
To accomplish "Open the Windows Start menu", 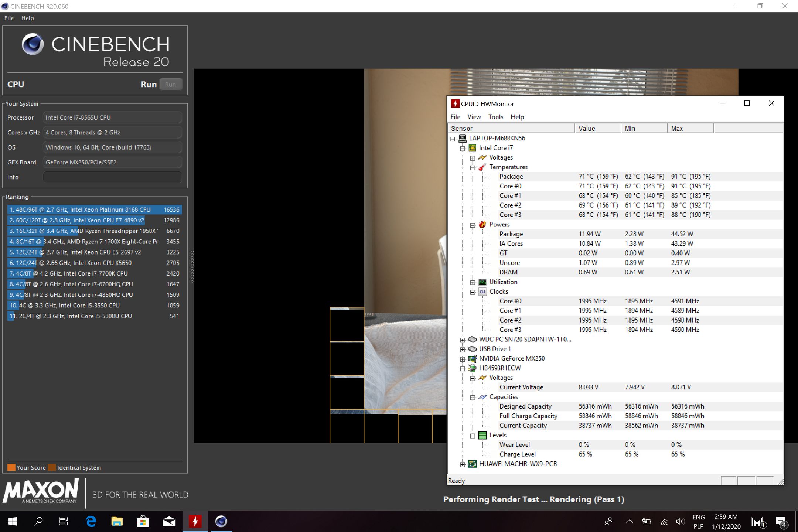I will coord(13,521).
